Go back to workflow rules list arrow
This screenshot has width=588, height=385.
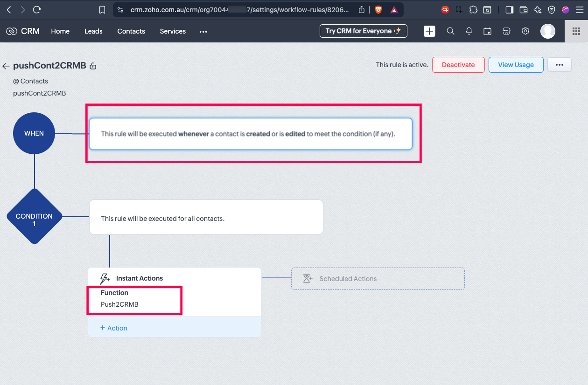point(6,66)
